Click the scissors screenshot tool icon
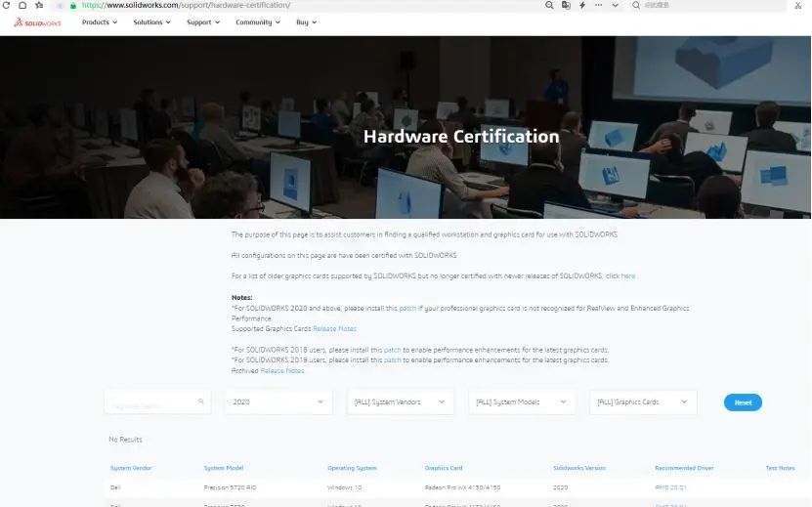812x507 pixels. click(798, 6)
